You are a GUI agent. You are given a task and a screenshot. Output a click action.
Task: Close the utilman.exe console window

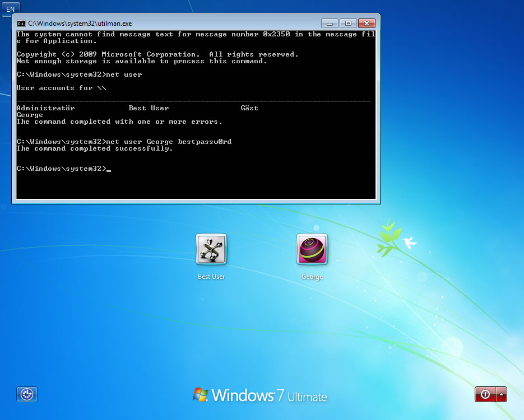pos(367,23)
